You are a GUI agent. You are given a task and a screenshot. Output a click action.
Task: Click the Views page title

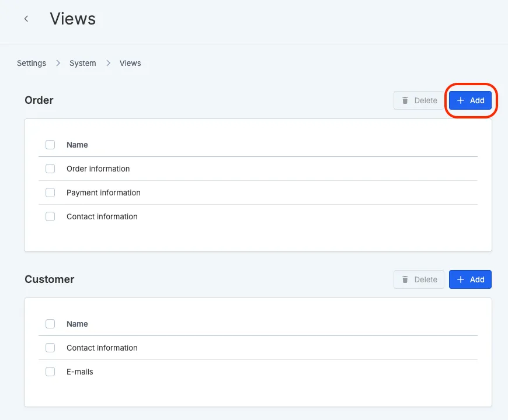point(72,19)
